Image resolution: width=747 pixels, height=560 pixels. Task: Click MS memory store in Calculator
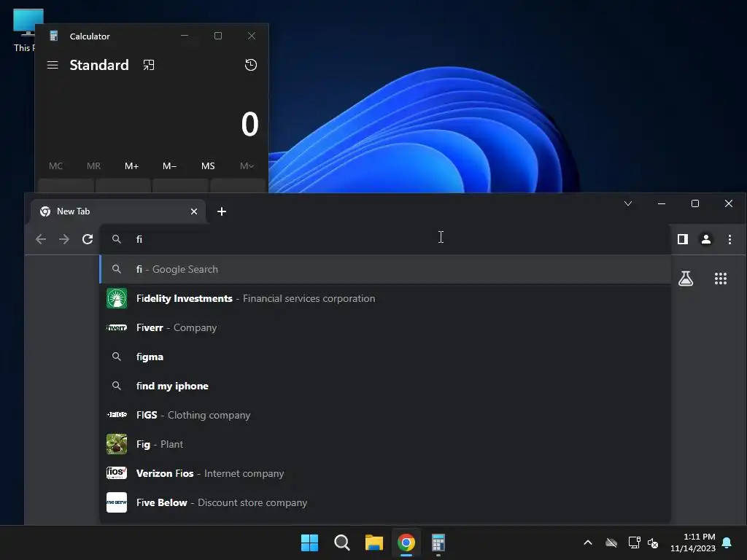tap(208, 166)
